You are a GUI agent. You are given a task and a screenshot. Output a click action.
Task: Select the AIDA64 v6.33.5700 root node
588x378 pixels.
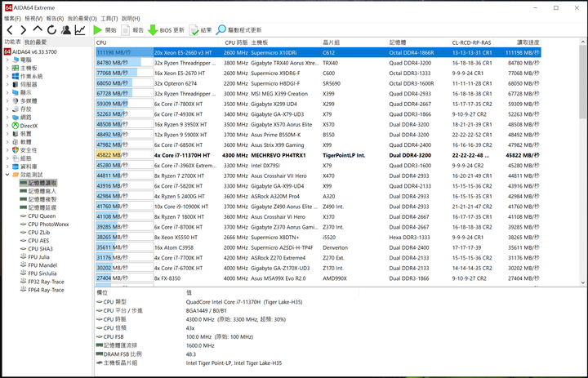(x=30, y=51)
